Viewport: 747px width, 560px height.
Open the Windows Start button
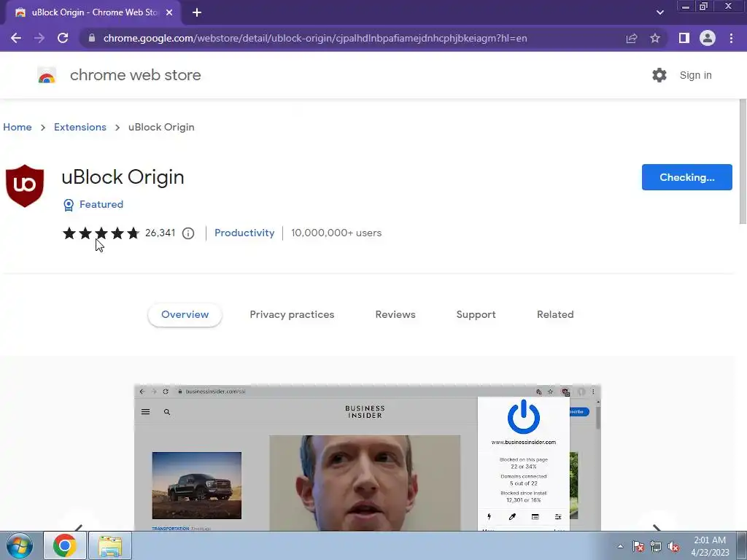point(20,545)
